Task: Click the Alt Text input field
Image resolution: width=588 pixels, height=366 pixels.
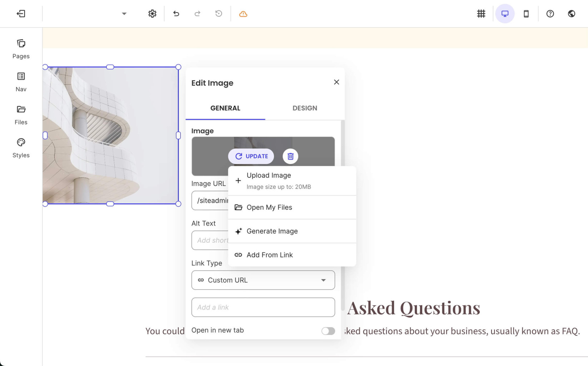Action: 210,240
